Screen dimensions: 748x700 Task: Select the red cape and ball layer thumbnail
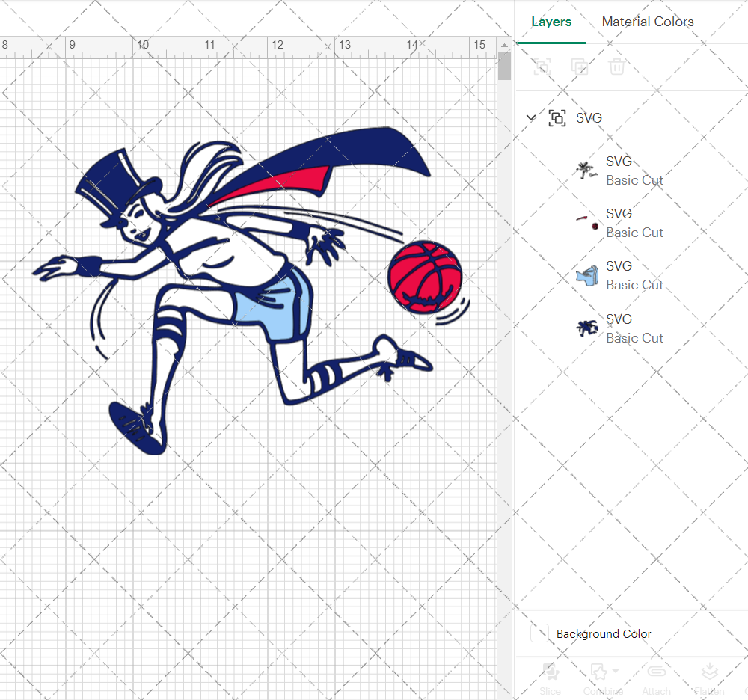[x=587, y=223]
